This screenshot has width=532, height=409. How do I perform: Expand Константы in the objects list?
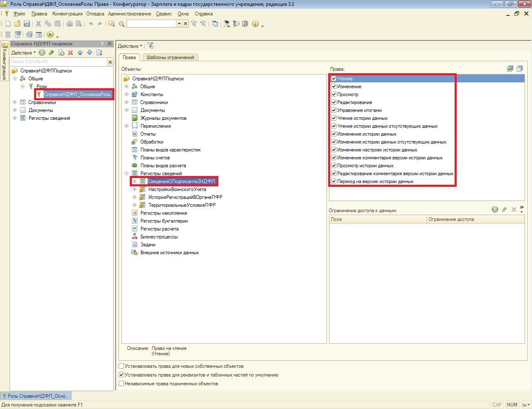coord(127,94)
